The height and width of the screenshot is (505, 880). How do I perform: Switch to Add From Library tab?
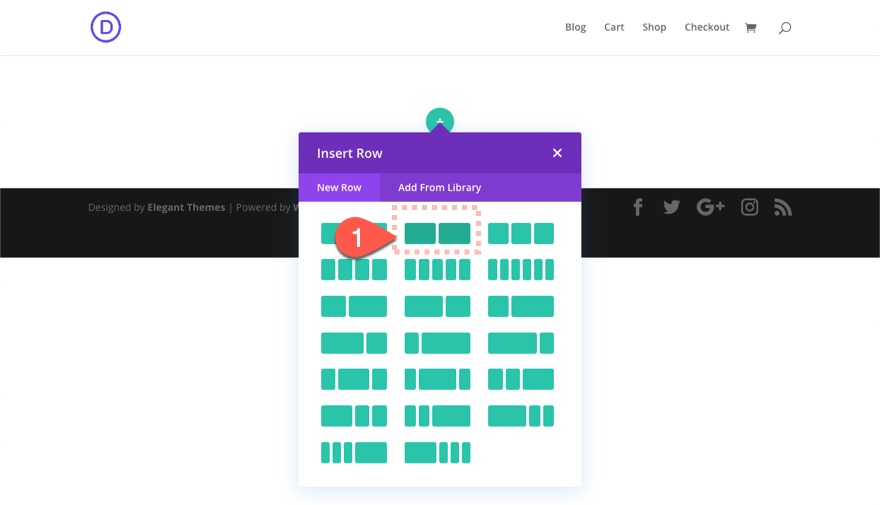tap(439, 187)
